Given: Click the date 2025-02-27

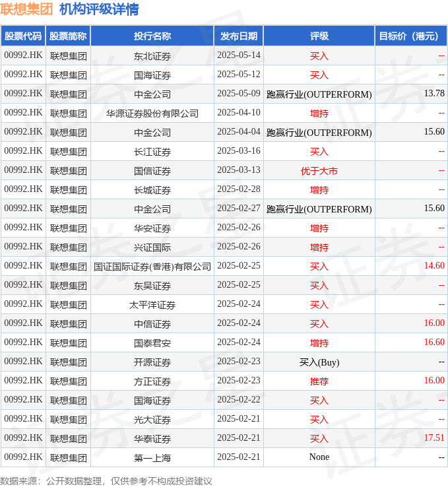Looking at the screenshot, I should tap(238, 209).
